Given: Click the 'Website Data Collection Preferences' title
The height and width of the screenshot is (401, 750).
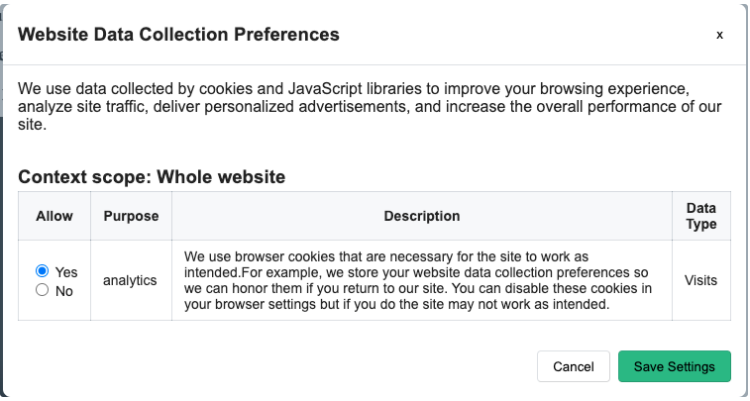Looking at the screenshot, I should pyautogui.click(x=179, y=35).
